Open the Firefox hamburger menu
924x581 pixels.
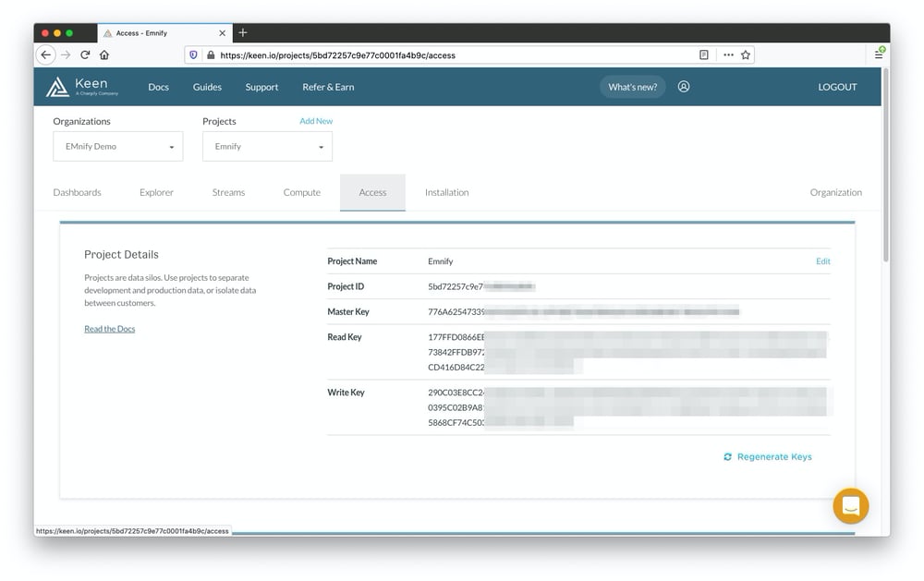click(879, 54)
